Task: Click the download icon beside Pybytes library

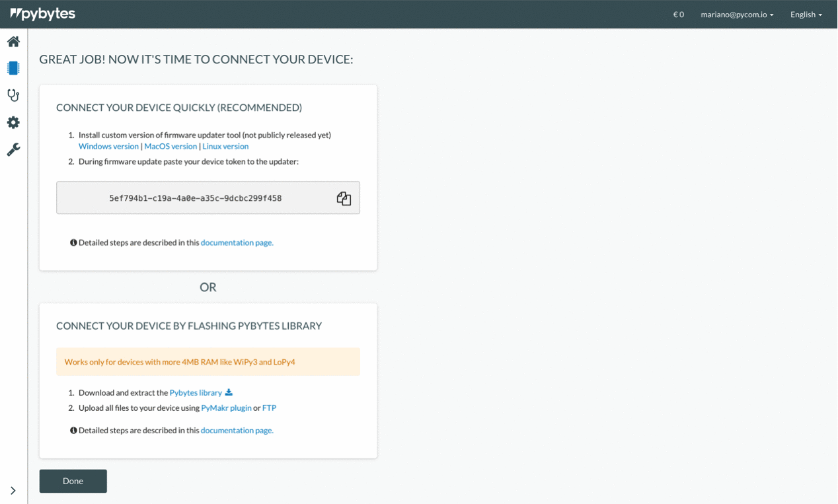Action: [229, 392]
